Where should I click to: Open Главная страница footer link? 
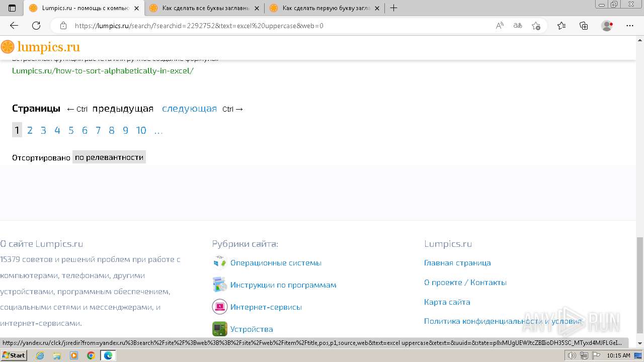[457, 262]
